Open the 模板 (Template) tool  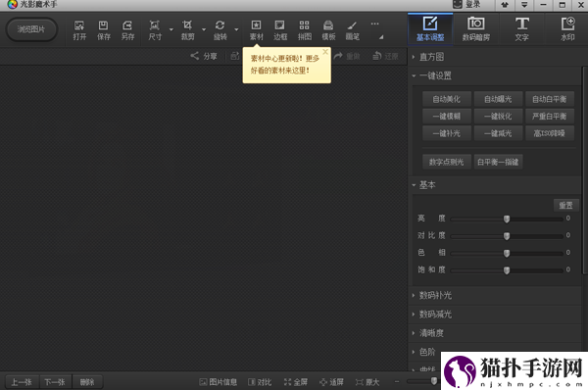pyautogui.click(x=328, y=30)
